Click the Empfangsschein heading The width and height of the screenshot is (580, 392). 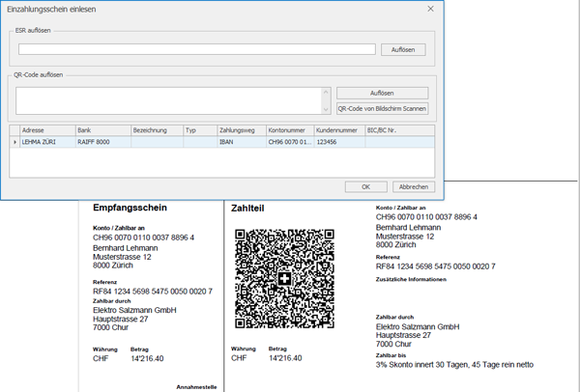coord(130,208)
